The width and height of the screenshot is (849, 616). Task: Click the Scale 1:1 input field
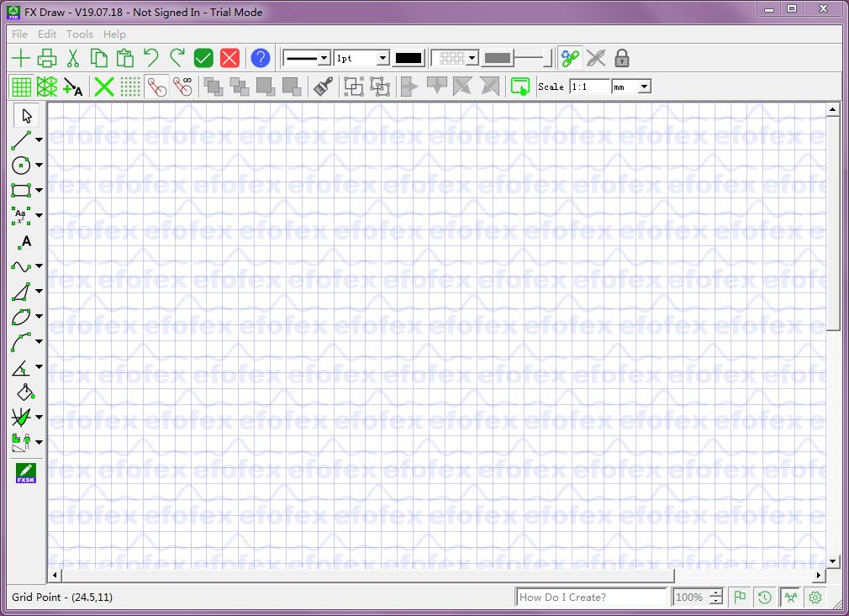tap(589, 87)
